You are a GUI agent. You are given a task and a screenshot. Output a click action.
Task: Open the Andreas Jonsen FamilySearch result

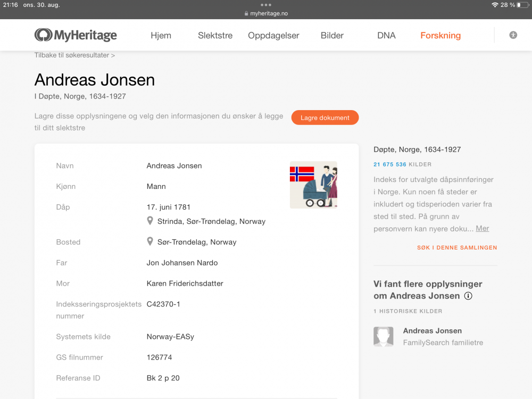tap(432, 330)
